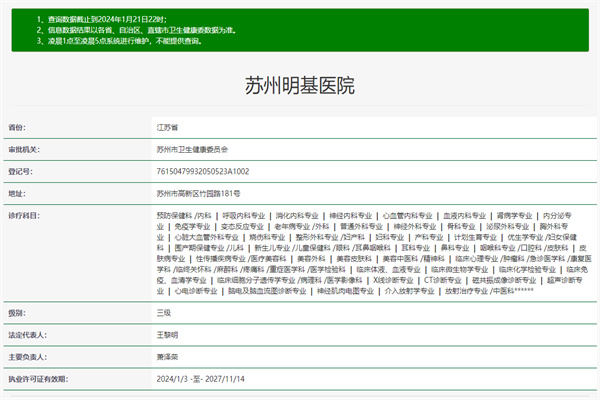Click 脑电及脑血流图诊断专业 in the list

267,291
